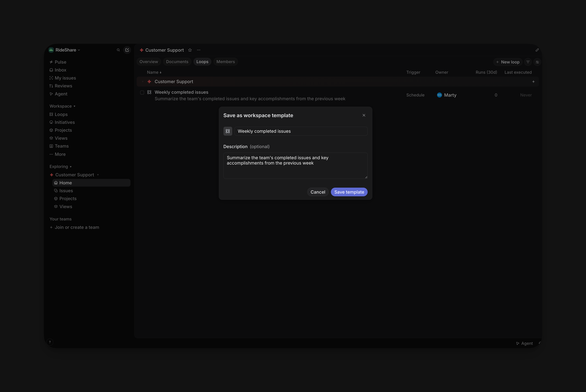
Task: Click the Runs (30d) column header
Action: (x=486, y=72)
